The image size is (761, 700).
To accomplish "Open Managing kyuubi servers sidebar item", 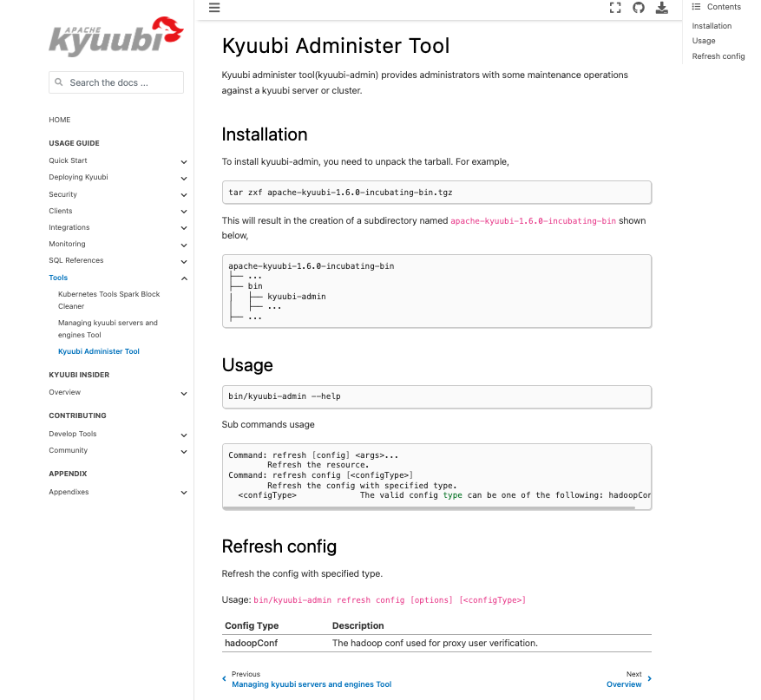I will [x=108, y=329].
